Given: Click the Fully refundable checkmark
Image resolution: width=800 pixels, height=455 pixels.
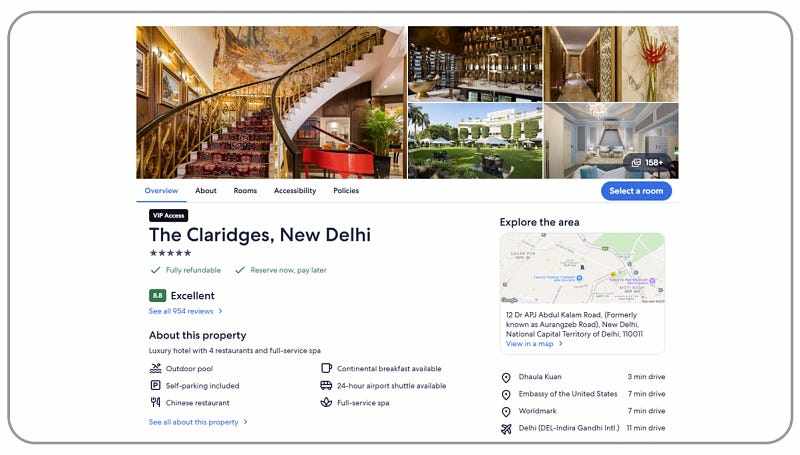Looking at the screenshot, I should 156,270.
